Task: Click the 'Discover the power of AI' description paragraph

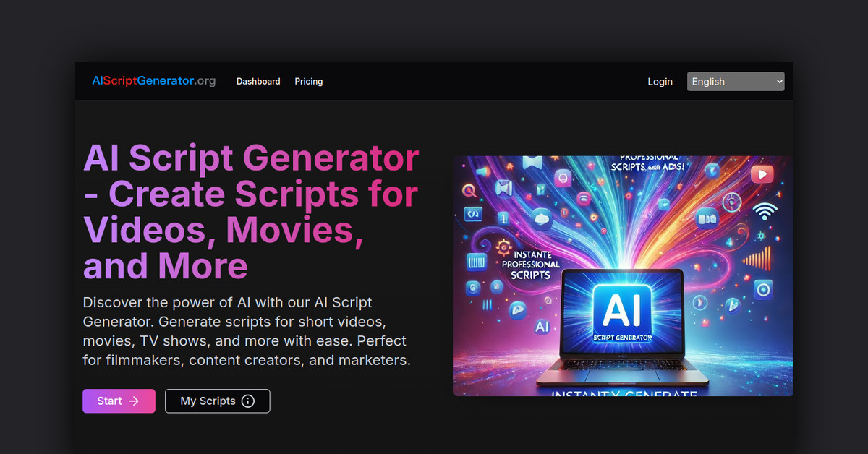Action: (247, 331)
